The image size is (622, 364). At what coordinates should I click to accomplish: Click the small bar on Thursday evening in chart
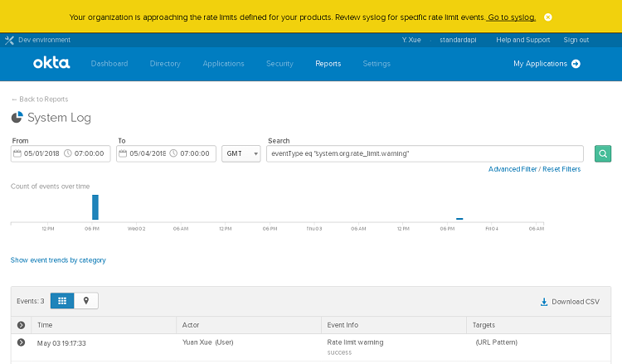(x=459, y=218)
